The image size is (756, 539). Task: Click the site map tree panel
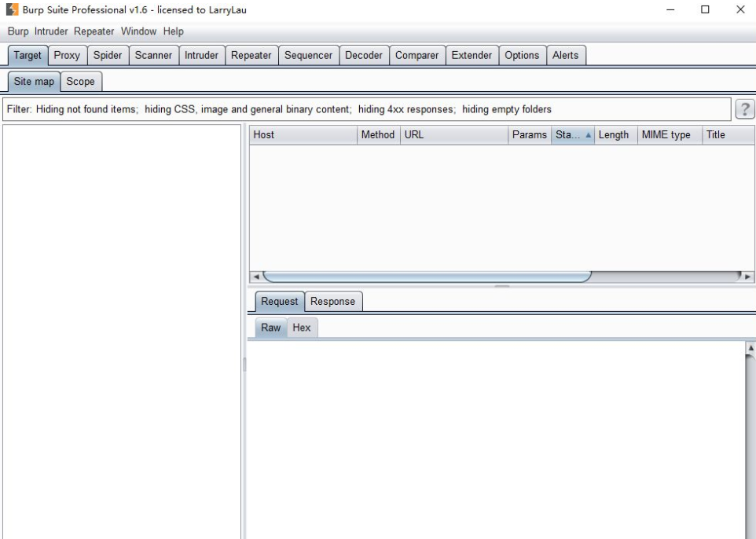coord(122,332)
